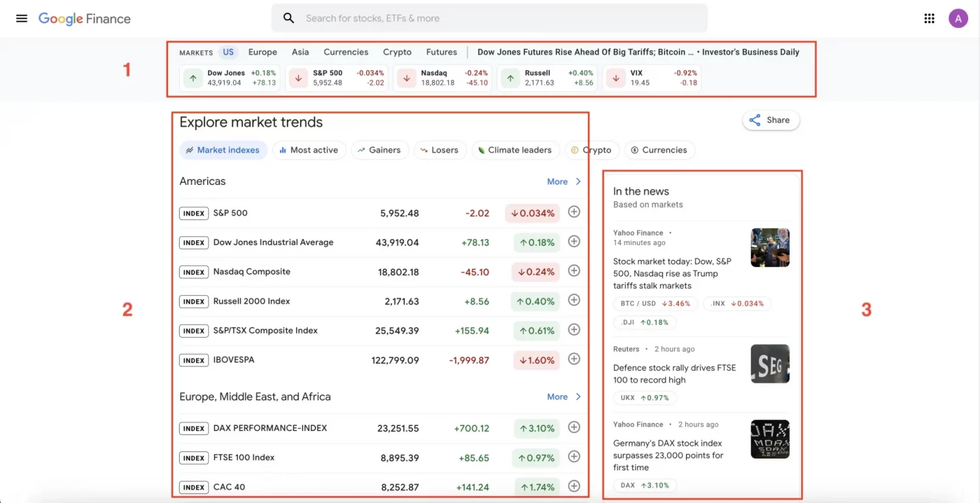The width and height of the screenshot is (980, 503).
Task: Add Russell 2000 Index to watchlist
Action: pyautogui.click(x=574, y=300)
